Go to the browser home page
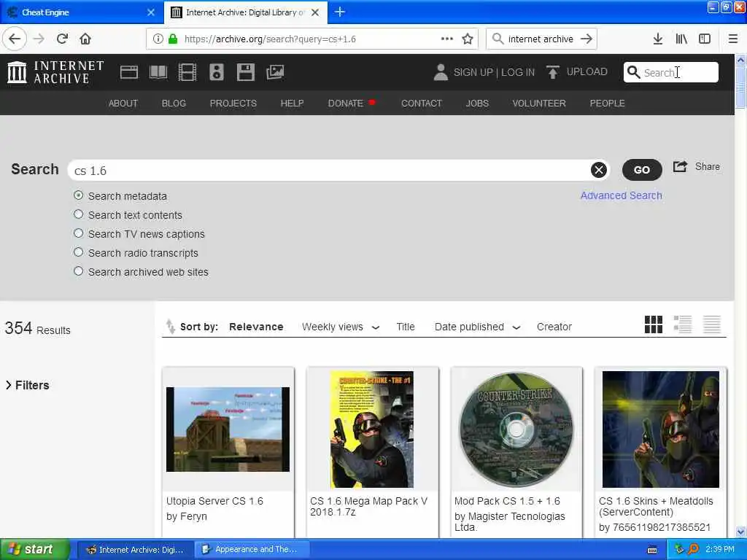Screen dimensions: 747x560 click(x=85, y=39)
